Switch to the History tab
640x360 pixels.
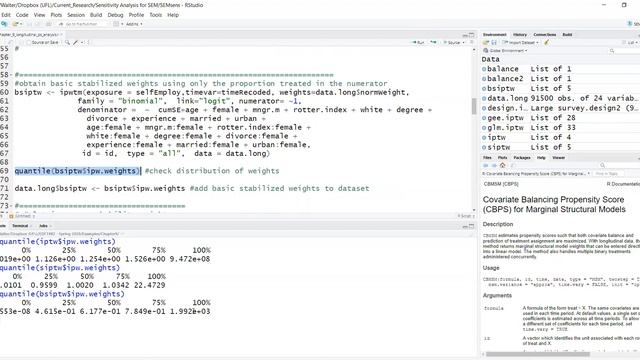pos(520,35)
